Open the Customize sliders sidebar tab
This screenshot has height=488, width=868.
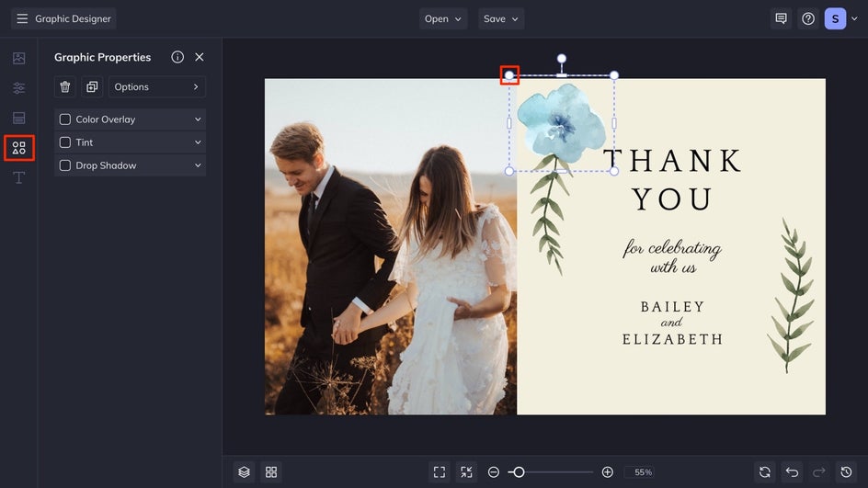click(18, 88)
